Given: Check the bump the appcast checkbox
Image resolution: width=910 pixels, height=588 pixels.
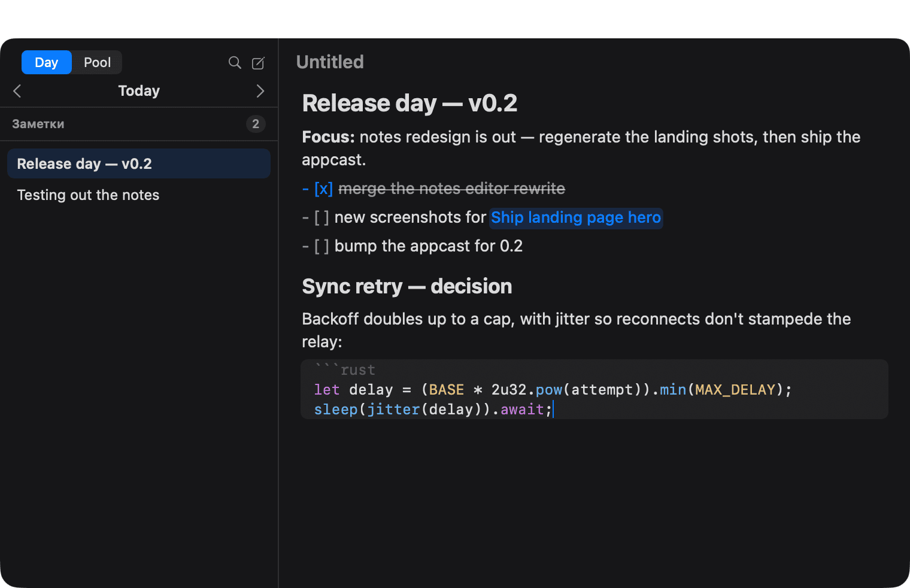Looking at the screenshot, I should pos(321,246).
